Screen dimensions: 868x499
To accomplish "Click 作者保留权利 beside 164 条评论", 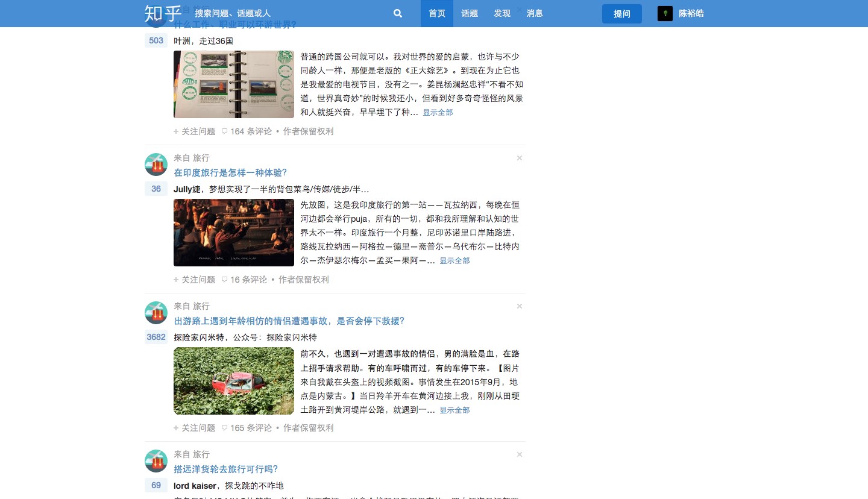I will pyautogui.click(x=308, y=131).
